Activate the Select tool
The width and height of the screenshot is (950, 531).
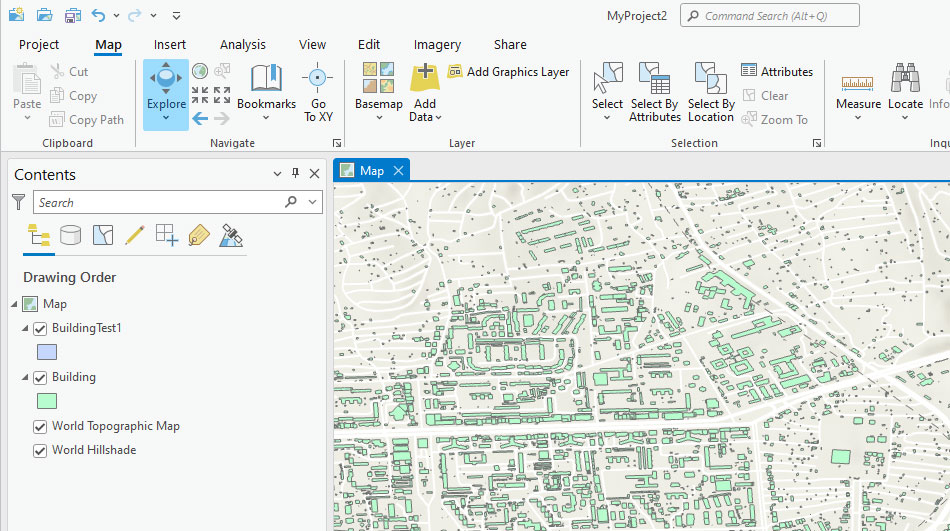[608, 85]
